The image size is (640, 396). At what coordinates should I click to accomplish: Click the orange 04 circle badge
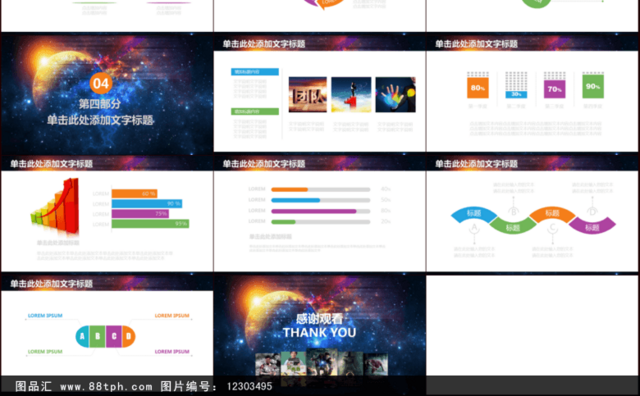[101, 83]
